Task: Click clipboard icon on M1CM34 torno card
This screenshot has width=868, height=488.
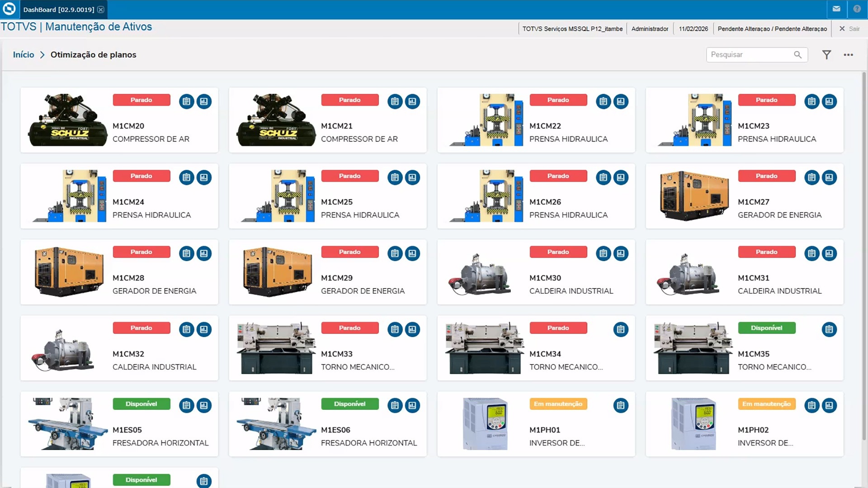Action: (621, 329)
